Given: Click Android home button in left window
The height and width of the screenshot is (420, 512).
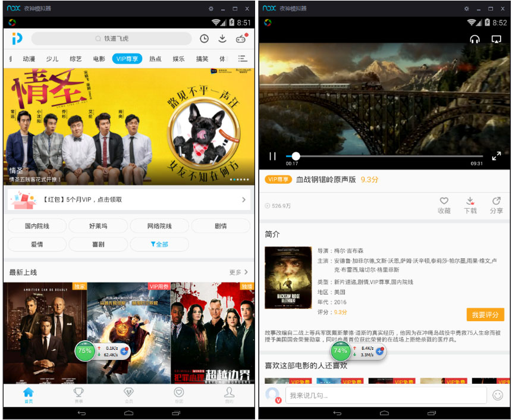Looking at the screenshot, I should [128, 413].
